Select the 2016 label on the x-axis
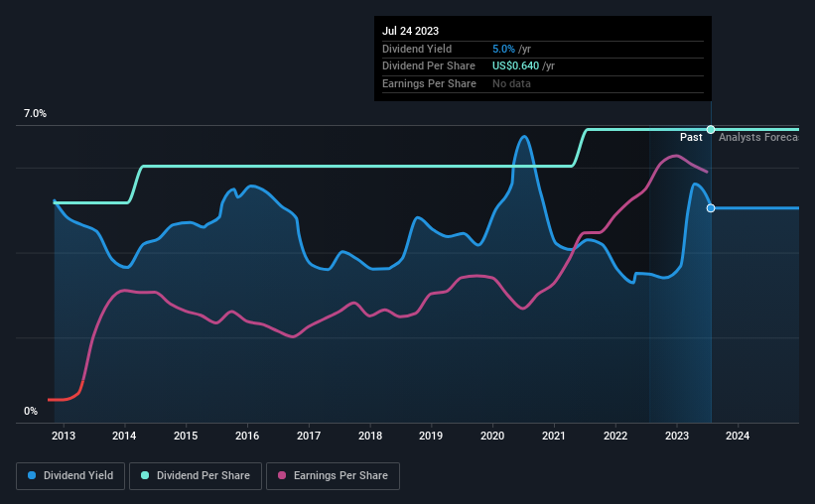815x504 pixels. [247, 436]
